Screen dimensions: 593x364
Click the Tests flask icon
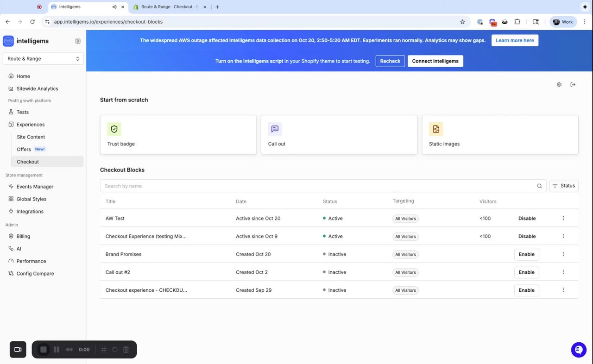pos(11,112)
